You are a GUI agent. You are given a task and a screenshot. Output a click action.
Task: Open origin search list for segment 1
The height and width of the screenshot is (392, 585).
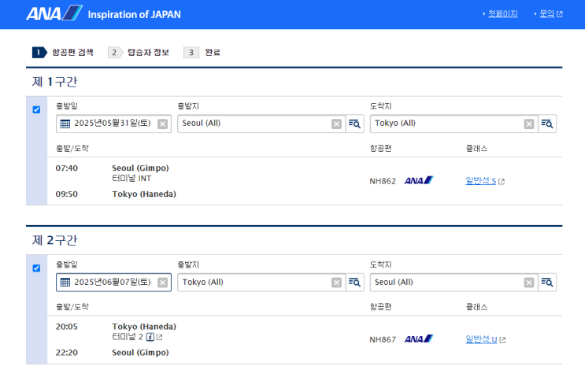(x=354, y=124)
